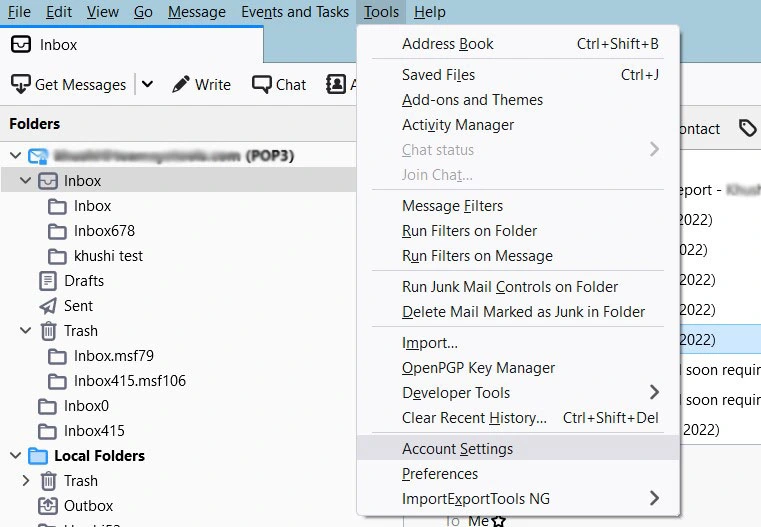This screenshot has height=527, width=761.
Task: Collapse the Local Folders account
Action: click(x=14, y=456)
